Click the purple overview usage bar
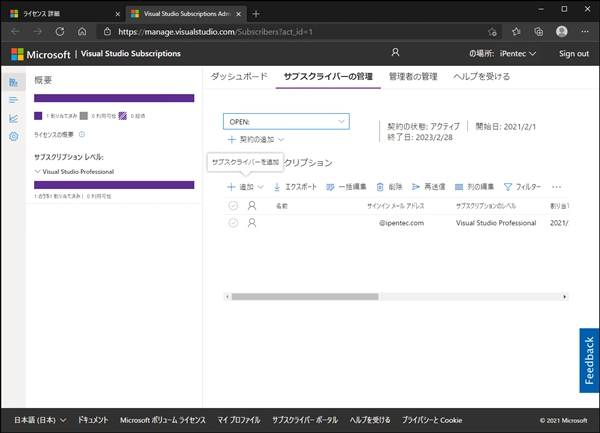 (114, 98)
